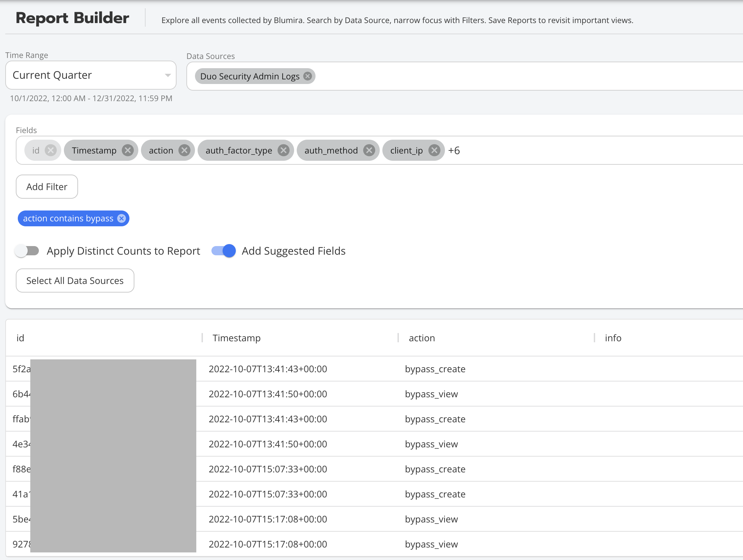The width and height of the screenshot is (743, 560).
Task: Sort by the action column header
Action: pos(422,338)
